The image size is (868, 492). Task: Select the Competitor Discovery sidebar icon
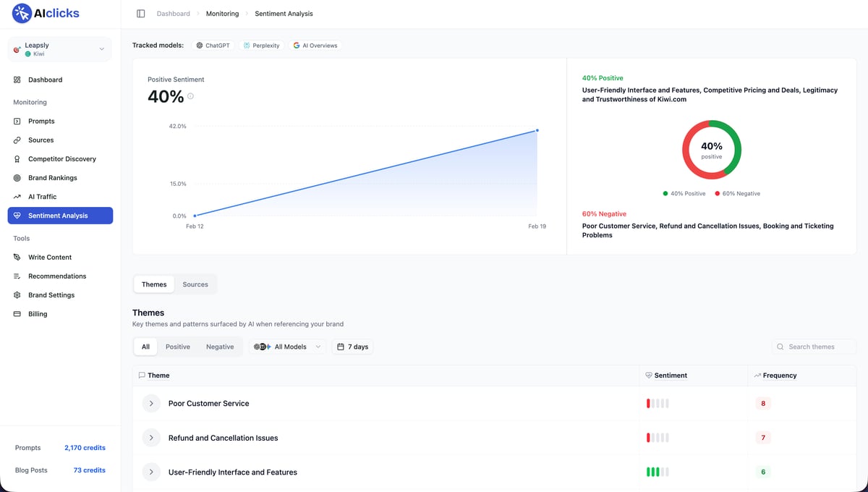click(x=16, y=158)
